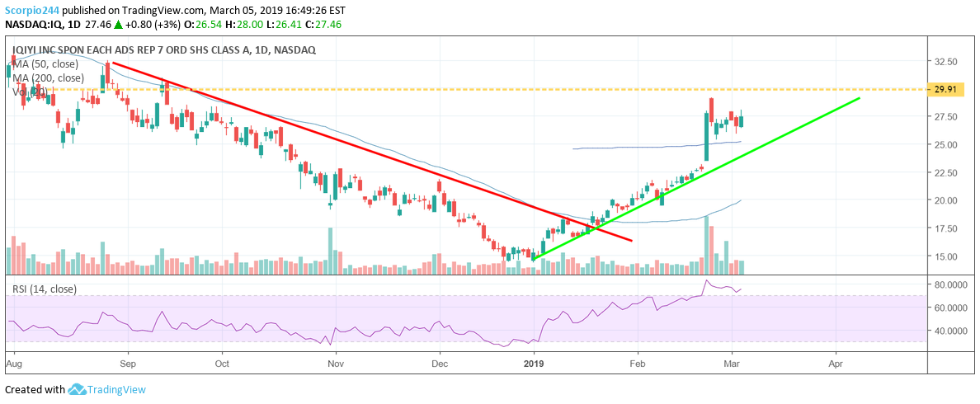
Task: Click the 80.0000 RSI scale value
Action: point(951,284)
